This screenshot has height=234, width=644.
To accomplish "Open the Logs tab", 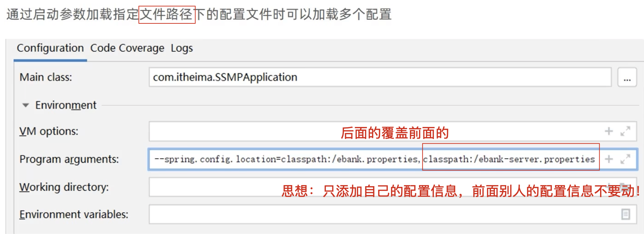I will click(182, 48).
